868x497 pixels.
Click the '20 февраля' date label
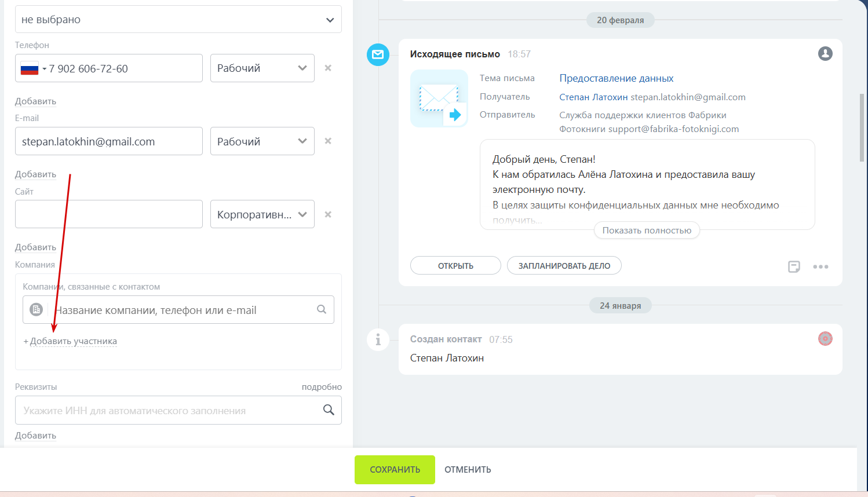point(621,20)
